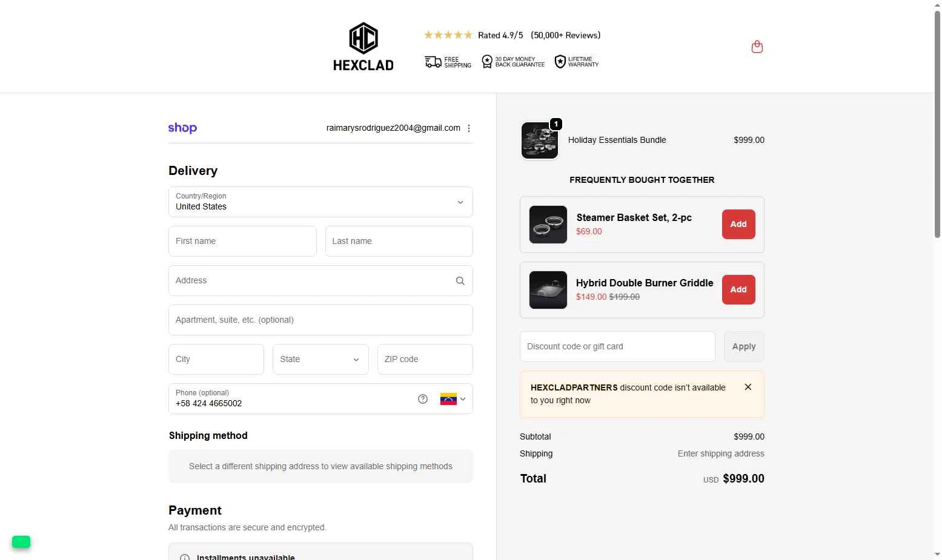Click the Holiday Essentials Bundle thumbnail
This screenshot has height=560, width=942.
[x=540, y=140]
